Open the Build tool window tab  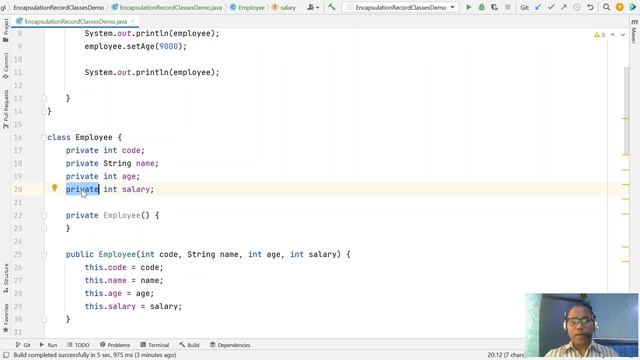coord(189,345)
